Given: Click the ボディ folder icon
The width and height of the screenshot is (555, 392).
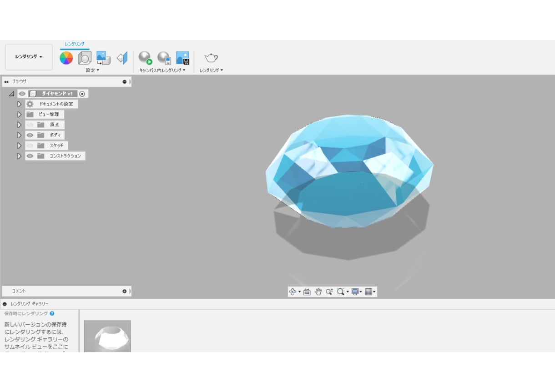Looking at the screenshot, I should [41, 135].
